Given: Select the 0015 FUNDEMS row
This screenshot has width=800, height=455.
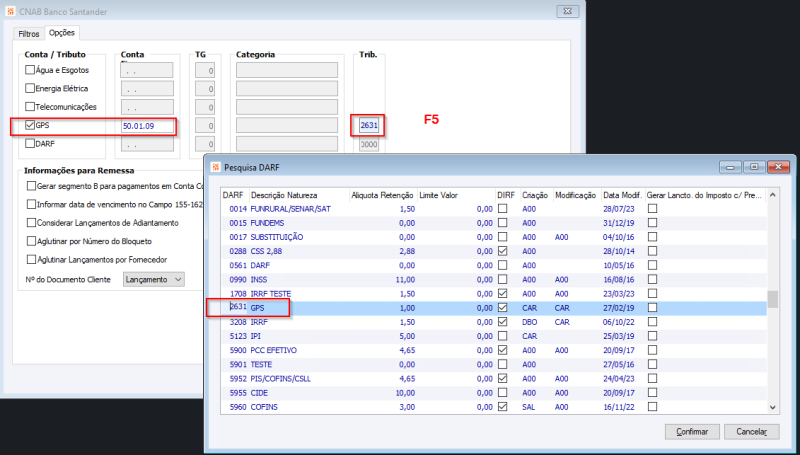Looking at the screenshot, I should tap(493, 223).
